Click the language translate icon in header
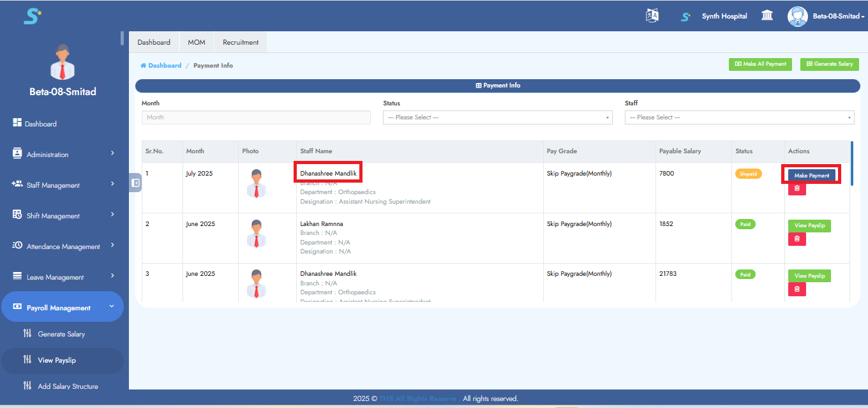 [x=652, y=16]
